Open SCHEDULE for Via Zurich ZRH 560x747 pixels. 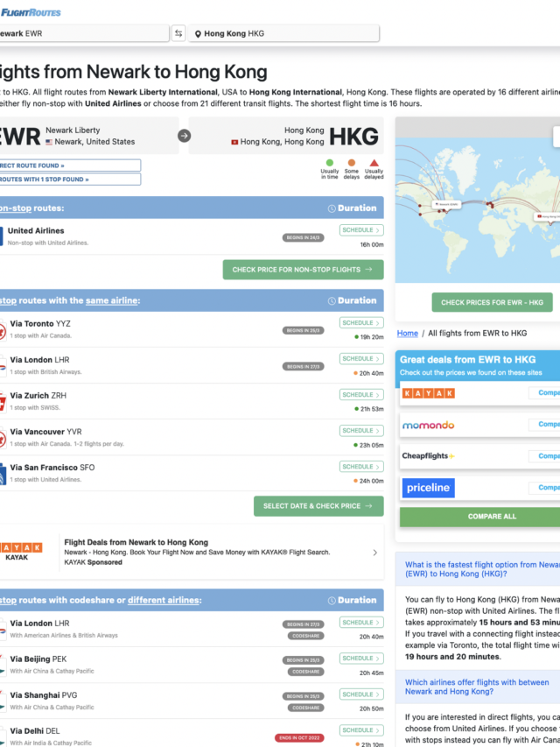point(361,394)
